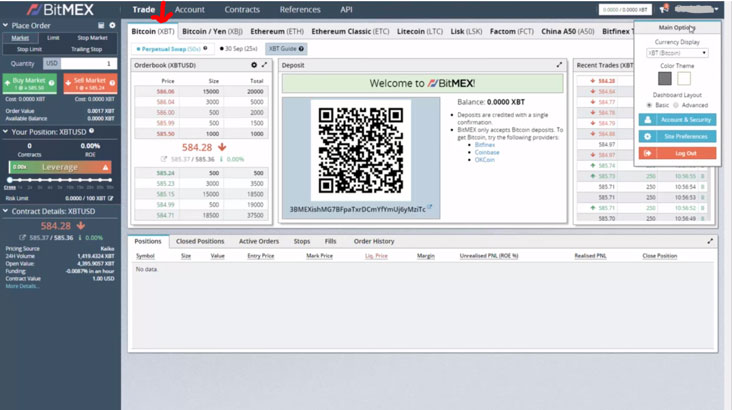The width and height of the screenshot is (732, 410).
Task: Collapse Your Position: XBTUSD section
Action: (5, 132)
